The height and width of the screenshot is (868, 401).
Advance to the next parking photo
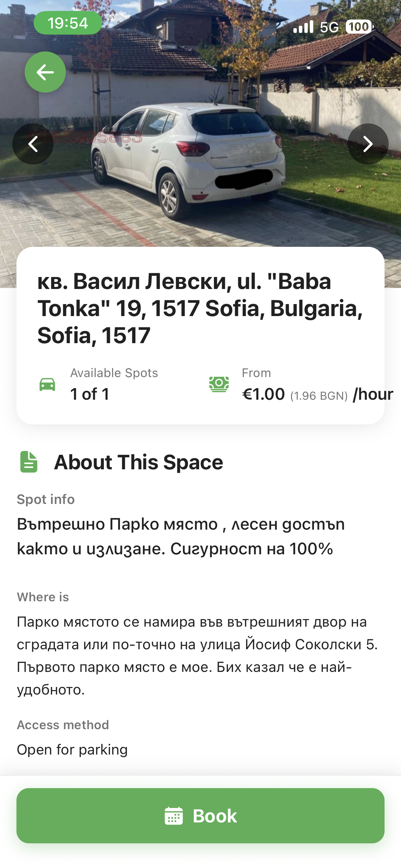(368, 144)
